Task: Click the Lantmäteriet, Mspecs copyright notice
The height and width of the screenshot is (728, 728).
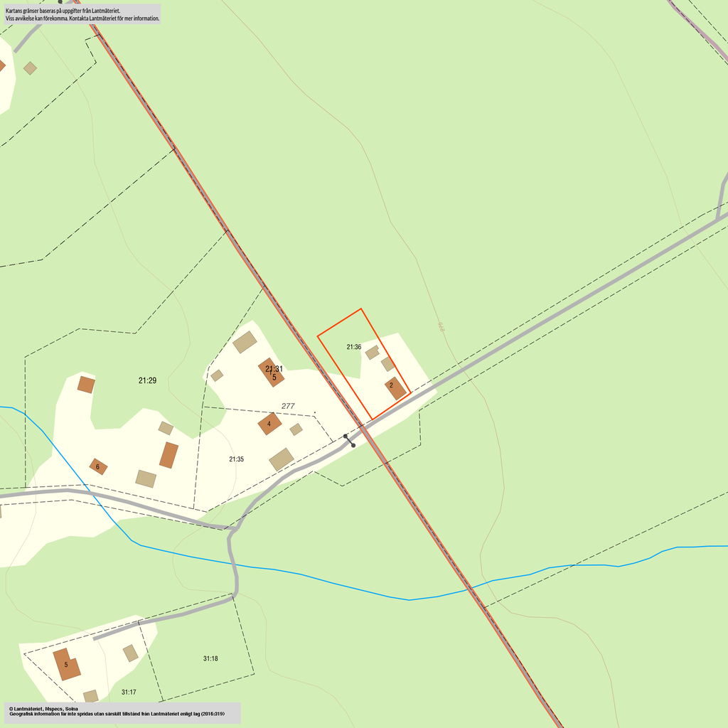Action: coord(121,712)
